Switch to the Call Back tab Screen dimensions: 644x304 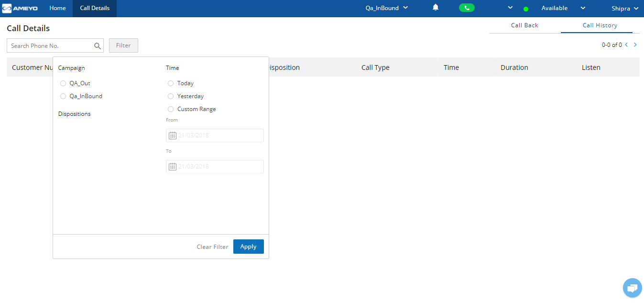[x=524, y=25]
